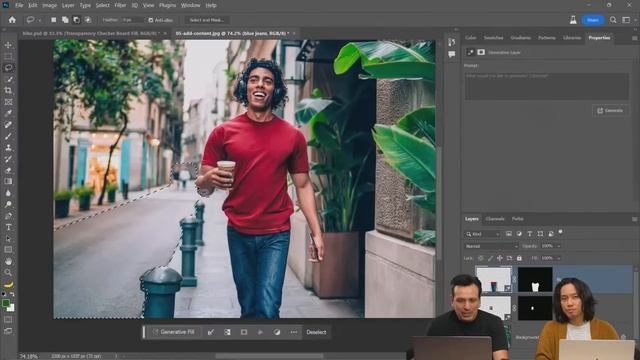Open the Comments panel icon
Image resolution: width=640 pixels, height=360 pixels.
tap(451, 54)
